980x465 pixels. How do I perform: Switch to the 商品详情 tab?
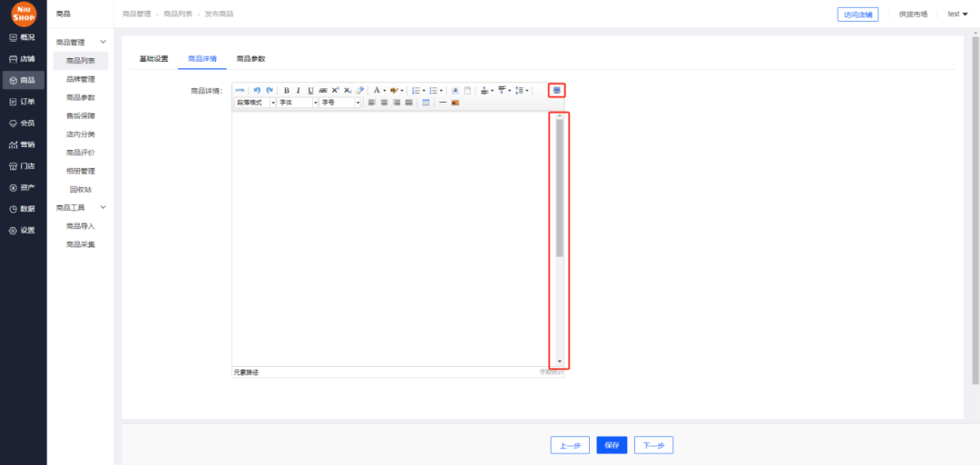pos(202,59)
